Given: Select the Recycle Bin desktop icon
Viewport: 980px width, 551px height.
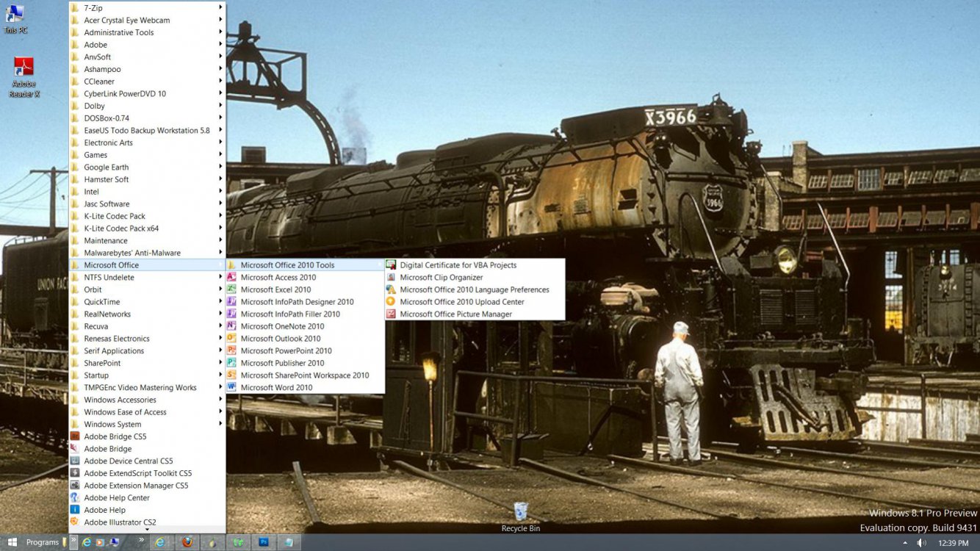Looking at the screenshot, I should 520,517.
